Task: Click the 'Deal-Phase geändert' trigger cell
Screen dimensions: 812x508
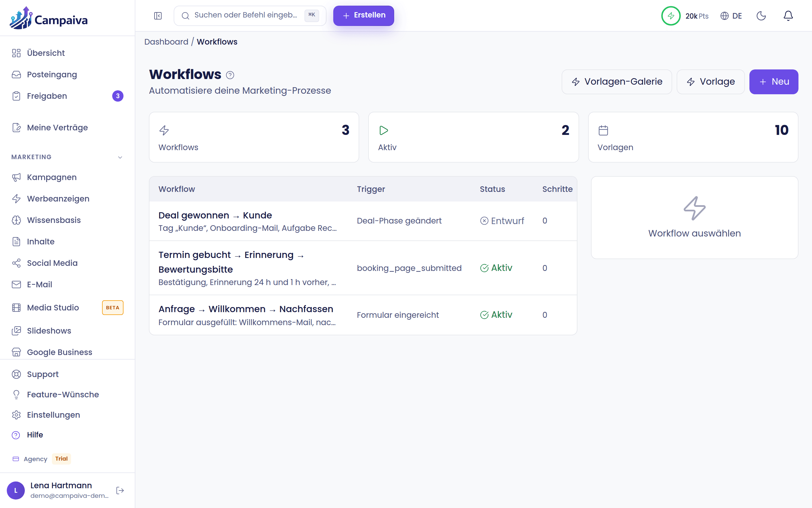Action: click(x=399, y=221)
